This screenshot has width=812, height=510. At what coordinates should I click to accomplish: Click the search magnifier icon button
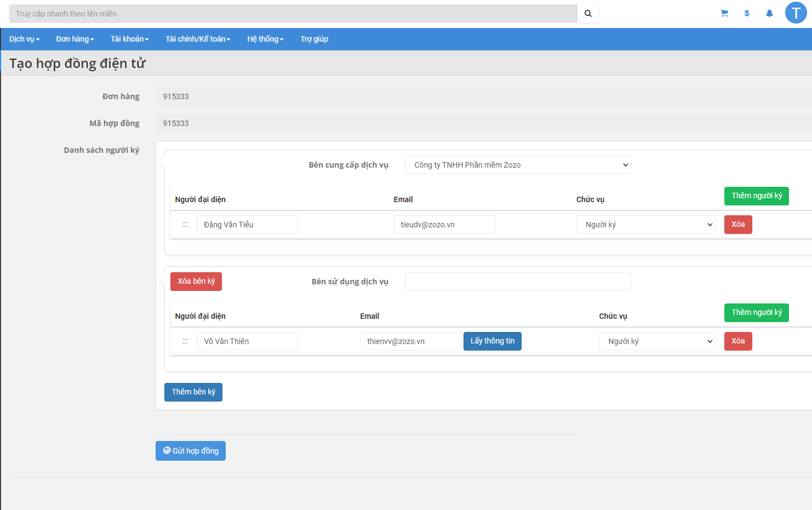point(588,14)
